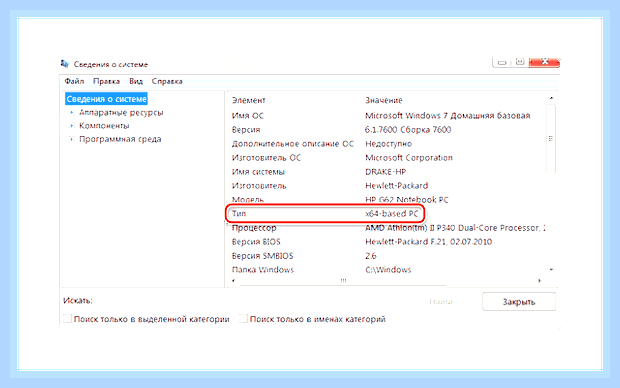
Task: Click the Закрыть button
Action: click(x=519, y=302)
